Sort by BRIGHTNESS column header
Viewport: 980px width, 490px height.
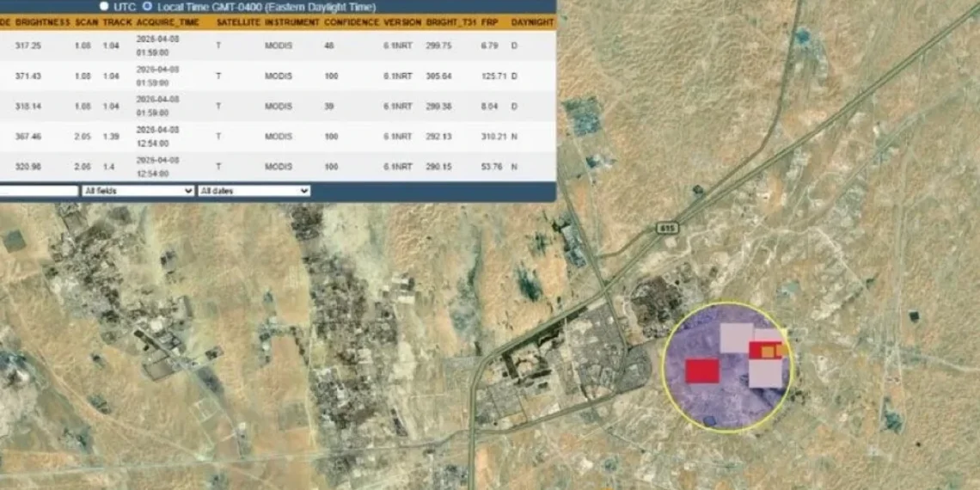[42, 21]
